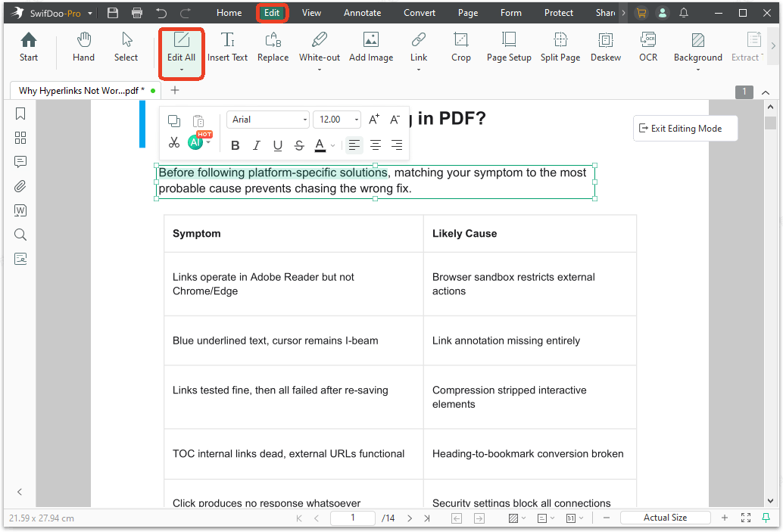The height and width of the screenshot is (532, 783).
Task: Open the page thumbnails sidebar panel
Action: coord(20,138)
